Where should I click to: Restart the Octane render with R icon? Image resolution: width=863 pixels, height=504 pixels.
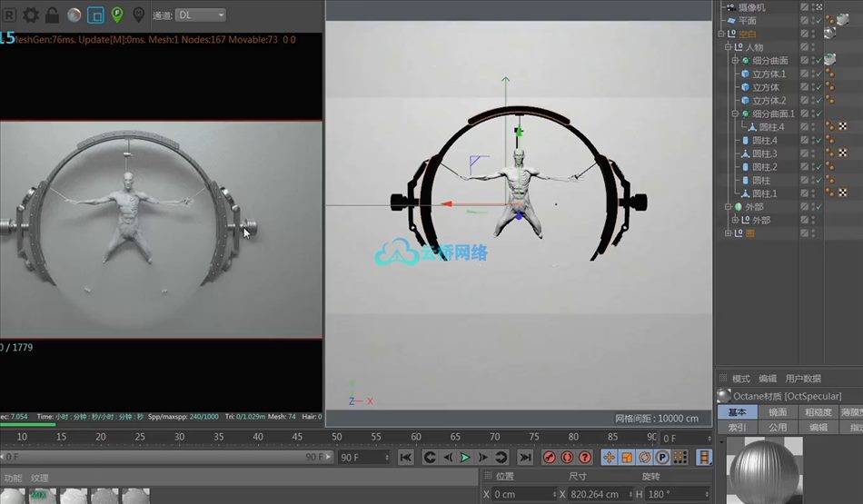(x=9, y=15)
